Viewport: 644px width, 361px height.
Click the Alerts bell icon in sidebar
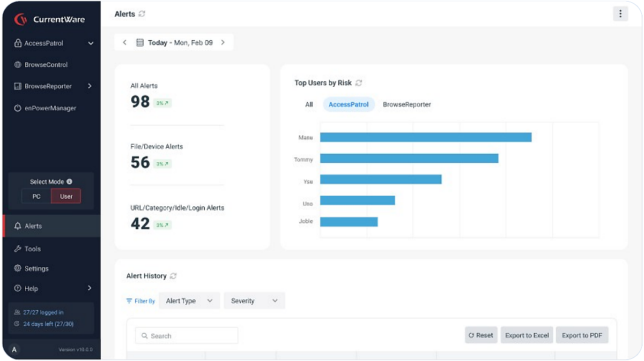click(x=18, y=226)
